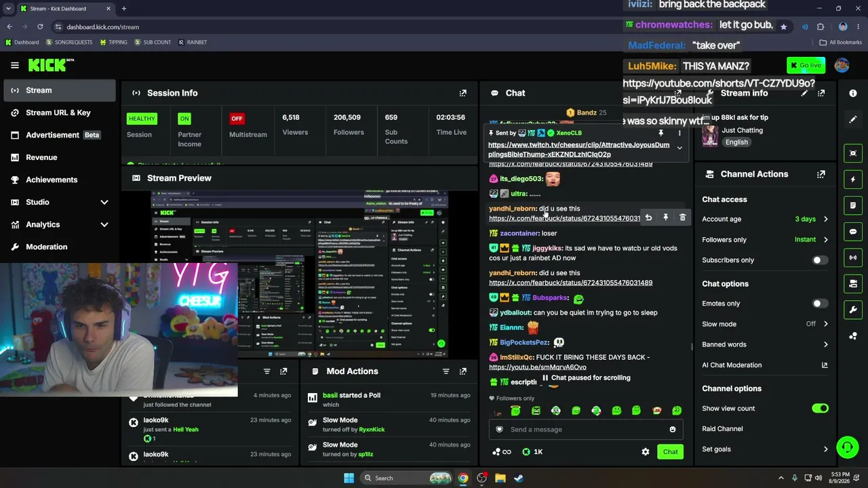Open the chat bubble icon in the right sidebar
868x488 pixels.
tap(853, 231)
